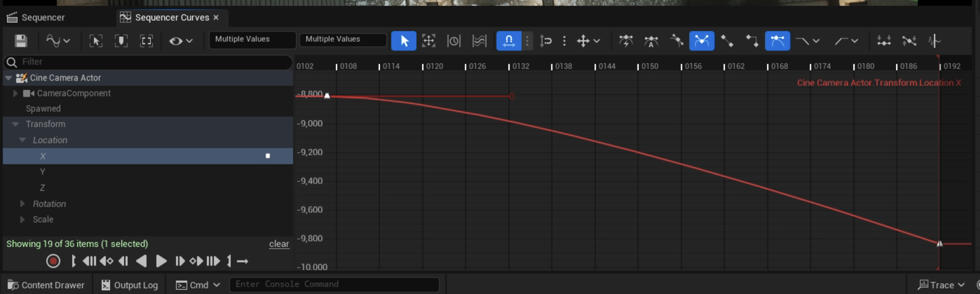Open the post-infinity extrapolation dropdown
Viewport: 980px width, 294px height.
(x=846, y=41)
